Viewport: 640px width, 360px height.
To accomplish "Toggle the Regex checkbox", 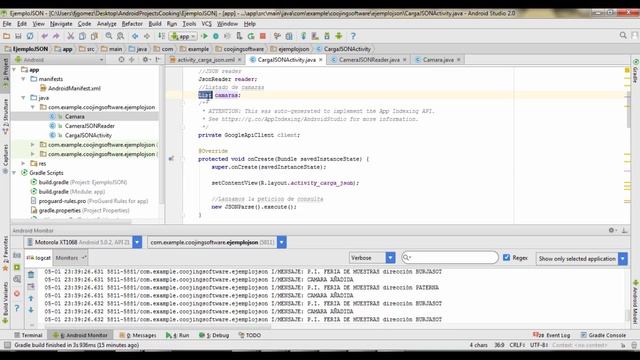I will 507,258.
